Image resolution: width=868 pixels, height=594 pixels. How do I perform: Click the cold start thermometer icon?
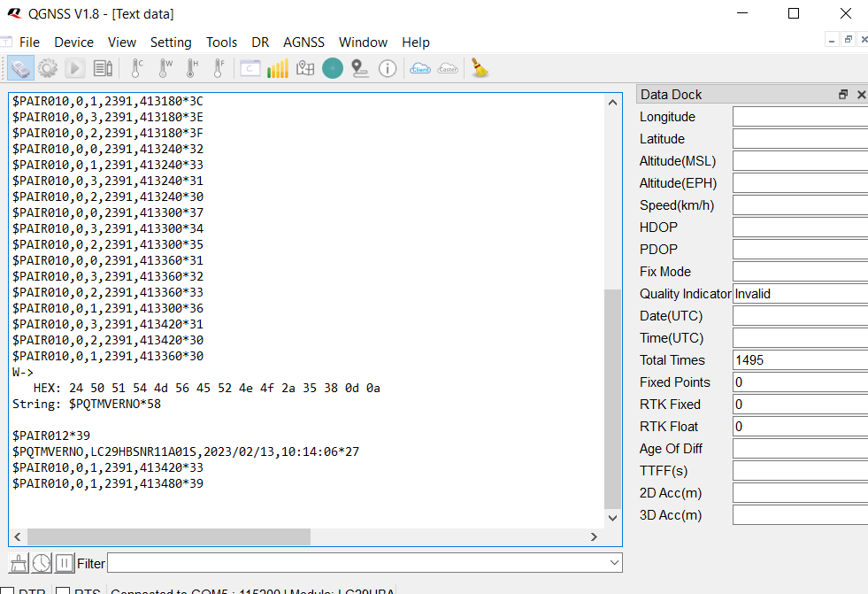pos(137,68)
